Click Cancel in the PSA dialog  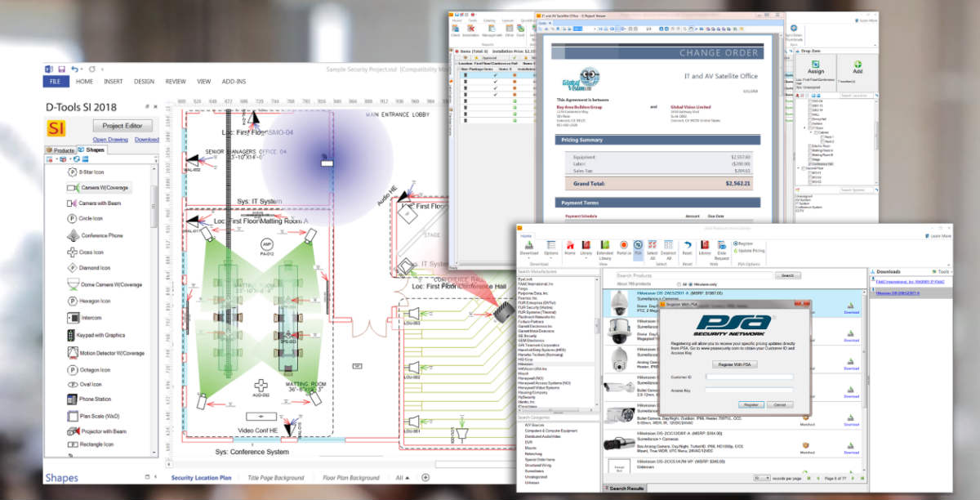(778, 404)
